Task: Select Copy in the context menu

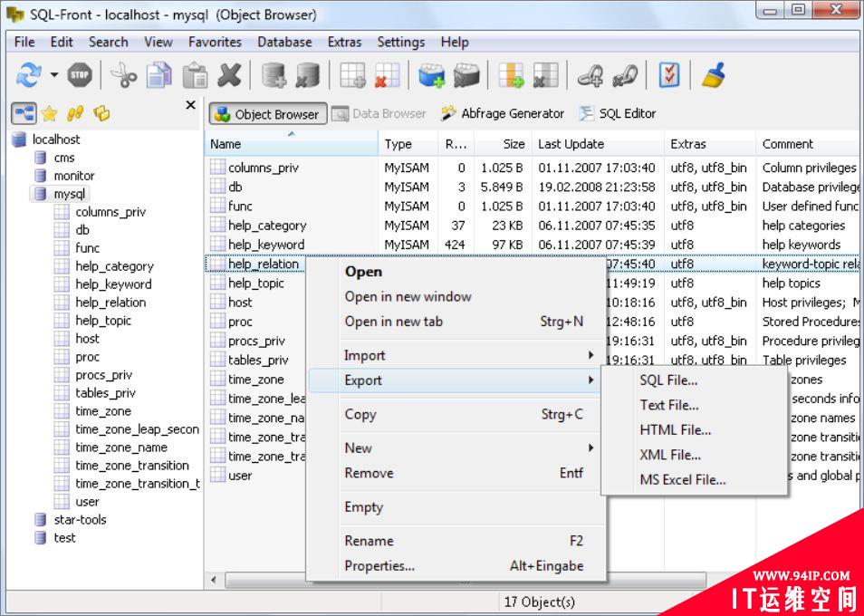Action: click(x=456, y=414)
